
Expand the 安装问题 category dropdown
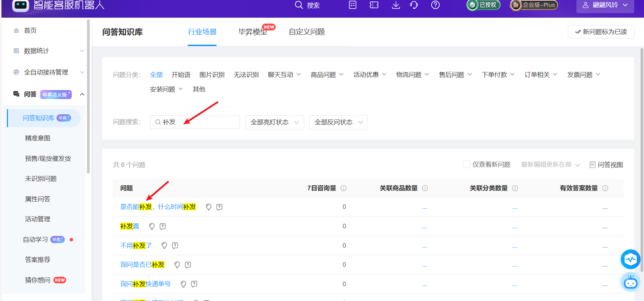(x=167, y=89)
